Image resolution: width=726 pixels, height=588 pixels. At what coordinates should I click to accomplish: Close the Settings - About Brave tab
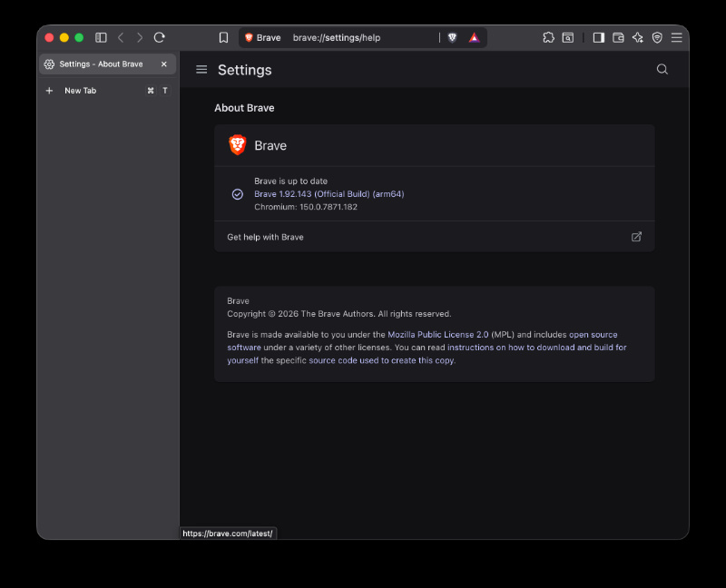(x=164, y=64)
